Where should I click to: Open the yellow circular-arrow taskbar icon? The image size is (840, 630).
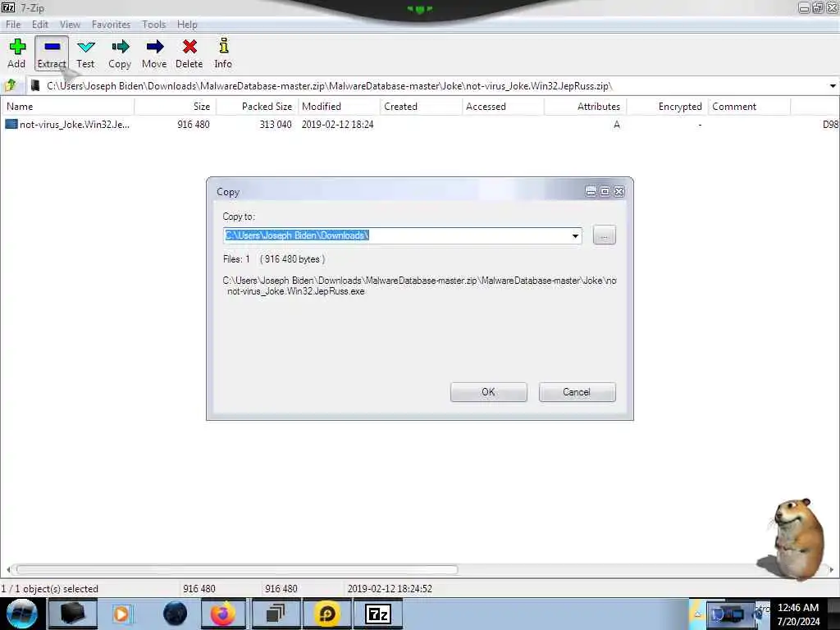click(x=326, y=614)
